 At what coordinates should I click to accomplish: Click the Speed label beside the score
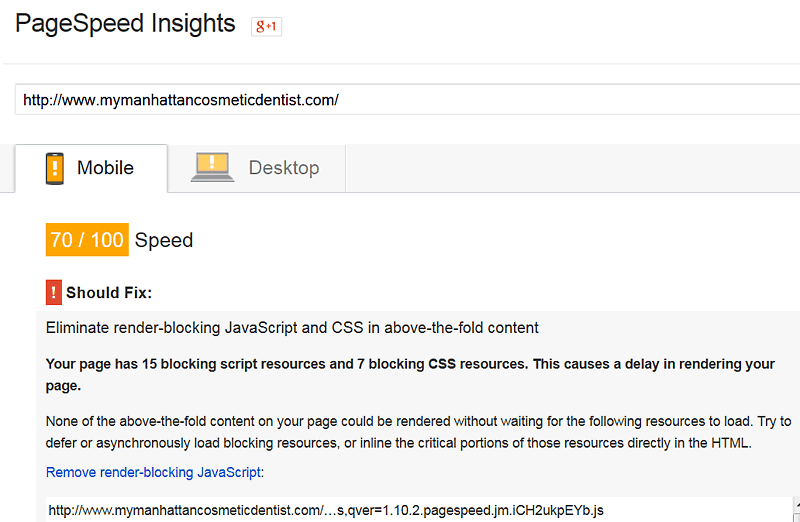pos(164,240)
